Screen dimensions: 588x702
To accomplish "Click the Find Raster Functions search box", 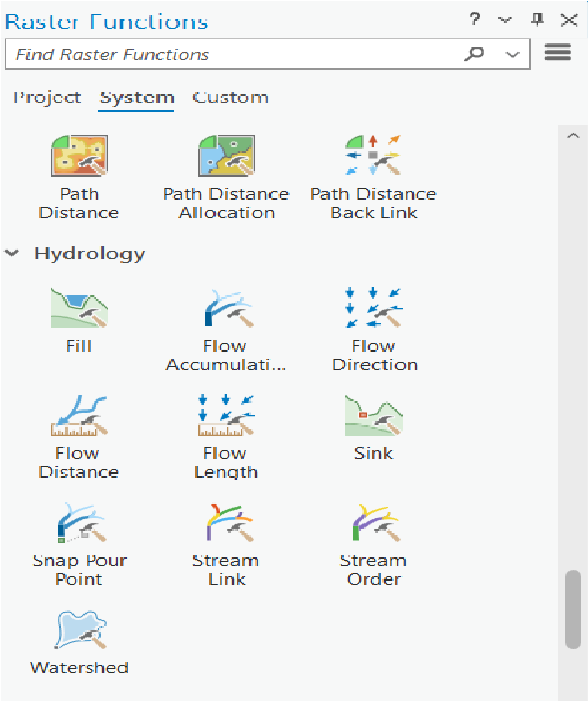I will (x=234, y=55).
